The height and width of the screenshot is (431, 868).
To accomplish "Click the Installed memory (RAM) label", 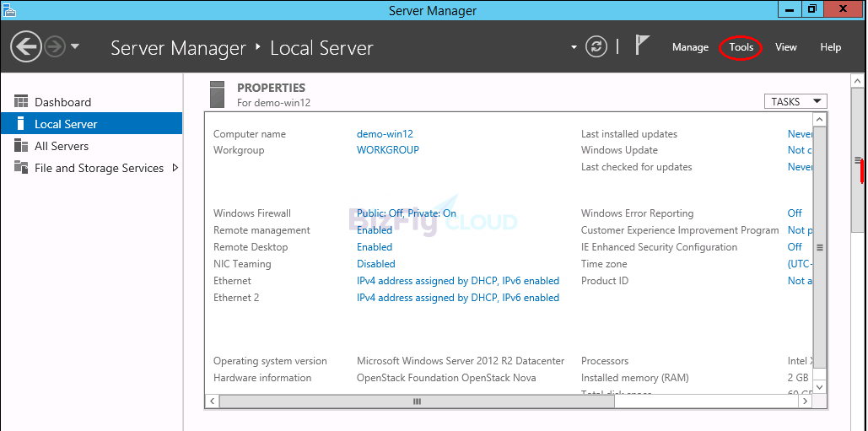I will [635, 377].
